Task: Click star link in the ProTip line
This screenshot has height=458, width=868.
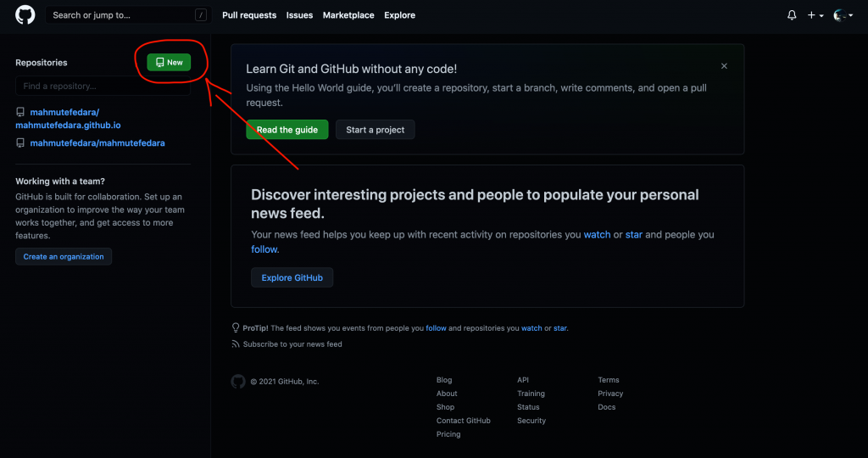Action: point(559,328)
